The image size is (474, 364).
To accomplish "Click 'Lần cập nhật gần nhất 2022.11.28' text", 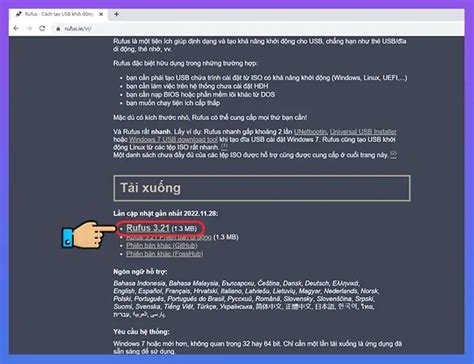I will 166,213.
